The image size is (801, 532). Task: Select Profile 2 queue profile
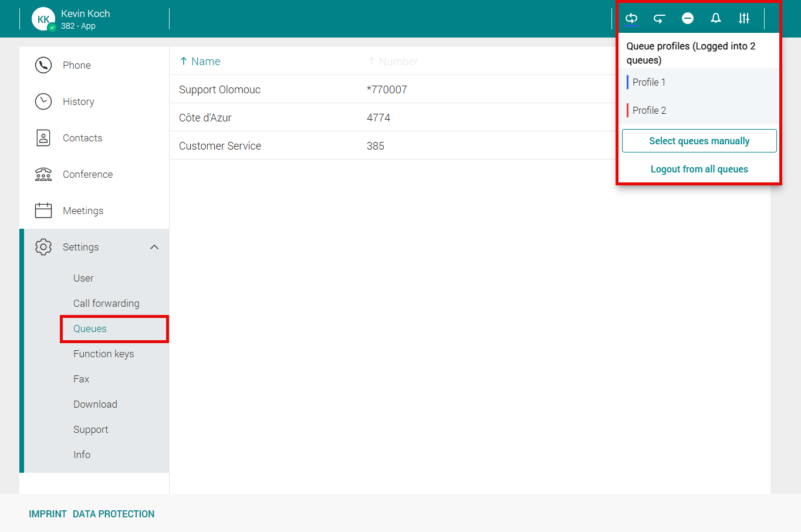pyautogui.click(x=649, y=110)
